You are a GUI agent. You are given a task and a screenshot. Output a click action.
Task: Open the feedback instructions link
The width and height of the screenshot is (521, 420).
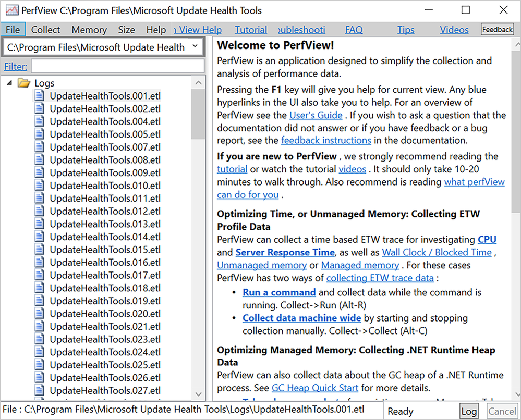326,140
